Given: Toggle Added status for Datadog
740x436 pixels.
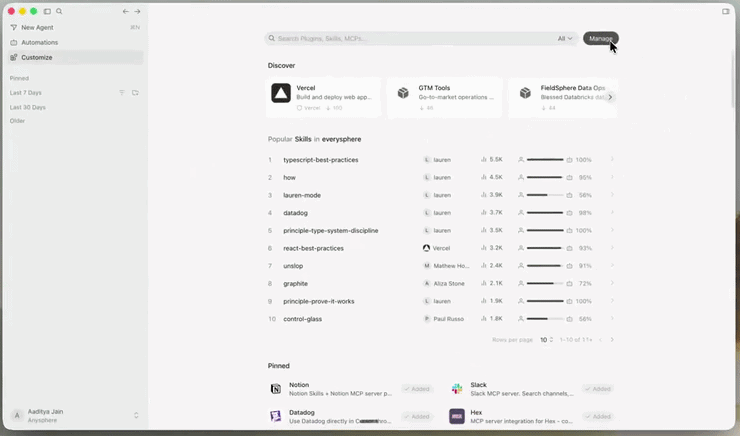Looking at the screenshot, I should 417,417.
